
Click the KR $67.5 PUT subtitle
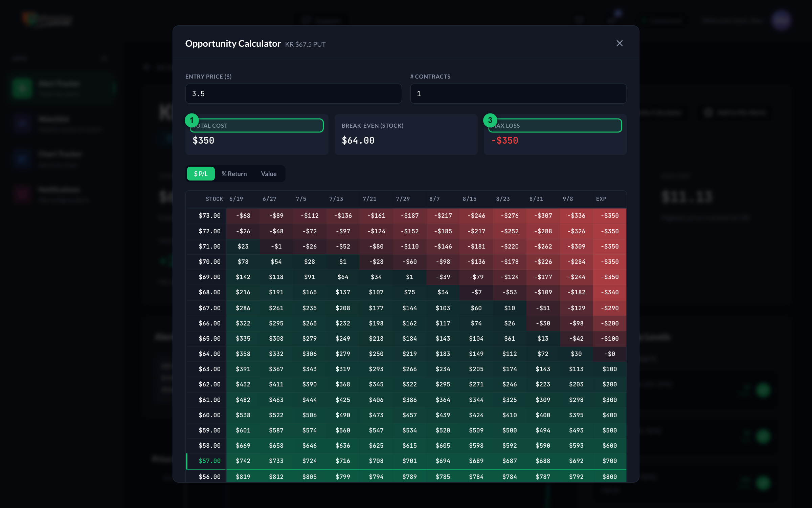coord(305,44)
